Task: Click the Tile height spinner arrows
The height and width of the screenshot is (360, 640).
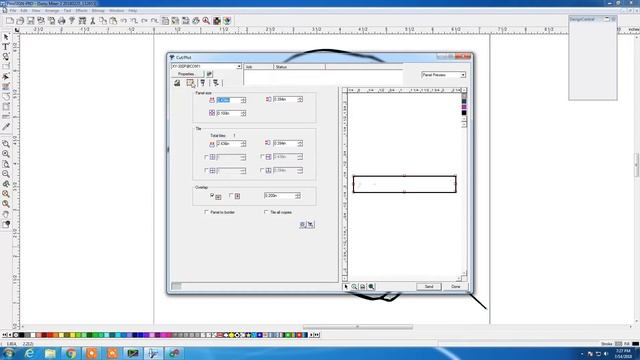Action: tap(300, 143)
